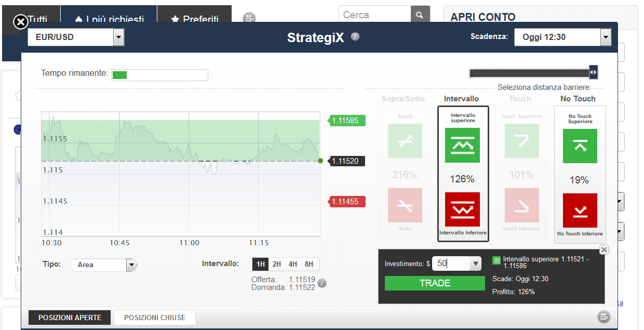Click the green TRADE button
The image size is (644, 330).
click(435, 283)
